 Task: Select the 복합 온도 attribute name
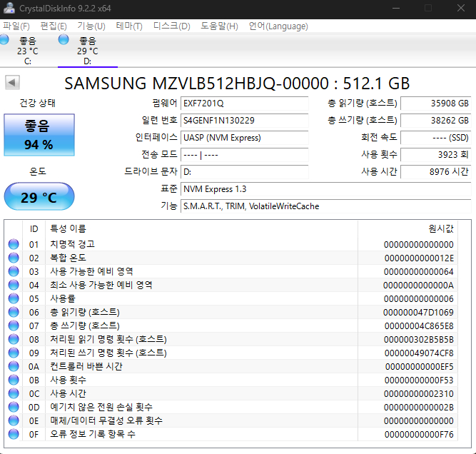[x=68, y=258]
